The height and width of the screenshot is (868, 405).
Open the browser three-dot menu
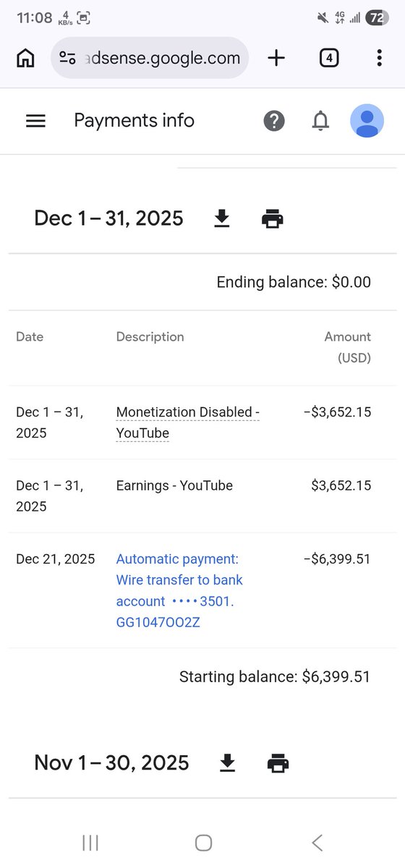coord(379,58)
